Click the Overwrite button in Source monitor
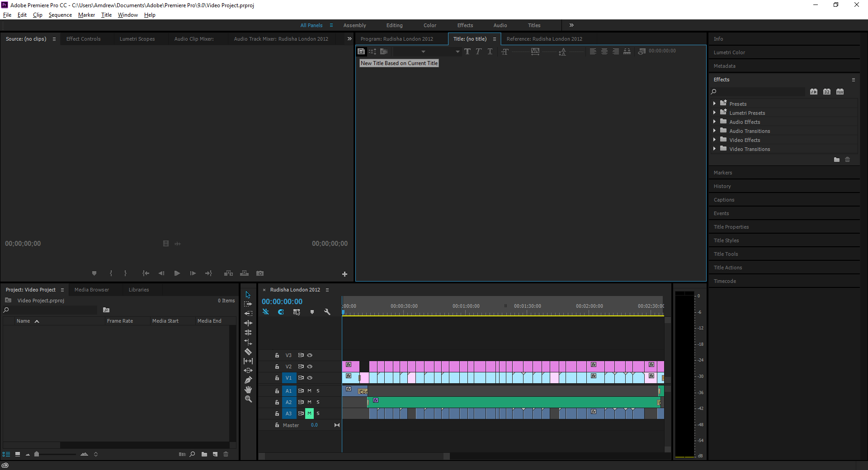This screenshot has width=868, height=470. pyautogui.click(x=244, y=273)
